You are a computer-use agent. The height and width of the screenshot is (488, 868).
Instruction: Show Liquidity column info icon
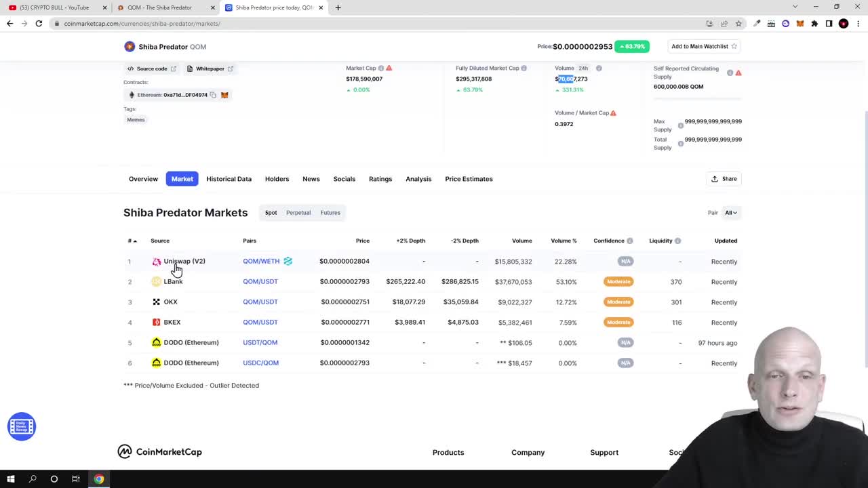[677, 241]
